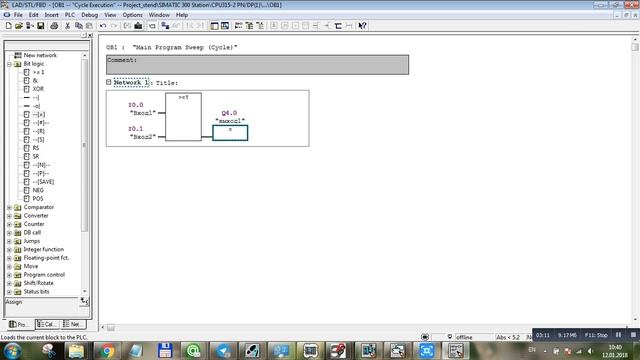Print the block using printer icon

coord(54,26)
